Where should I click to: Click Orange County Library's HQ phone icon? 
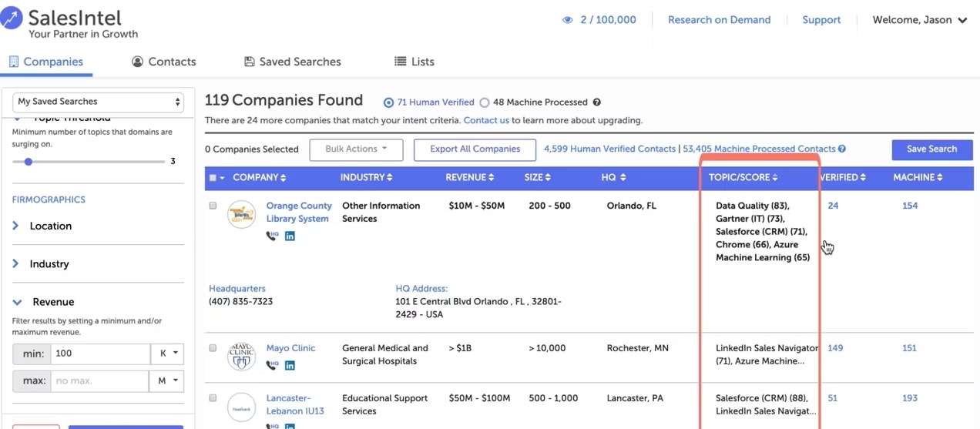[272, 236]
